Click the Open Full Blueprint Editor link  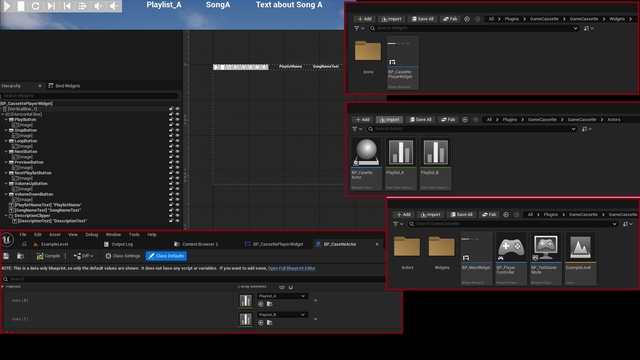coord(291,268)
